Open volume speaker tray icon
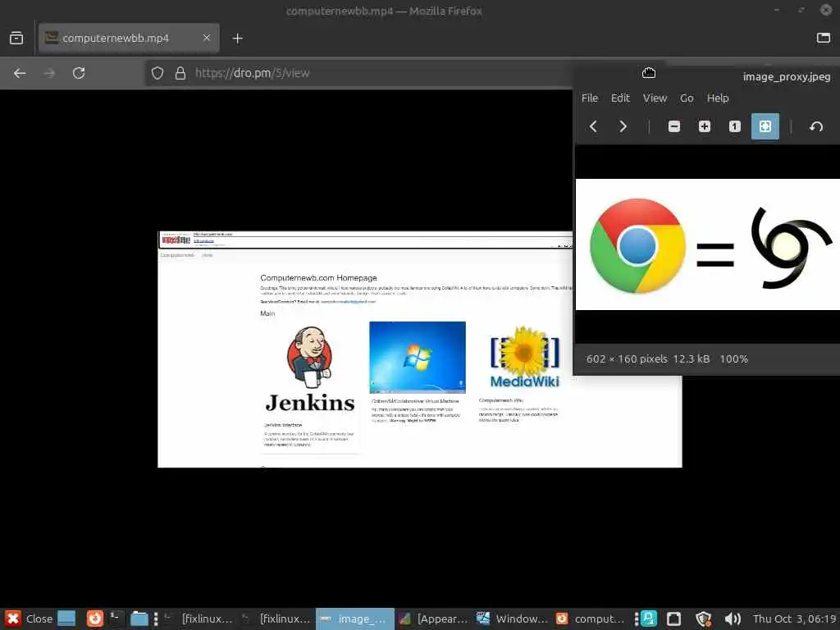The image size is (840, 630). click(x=733, y=619)
